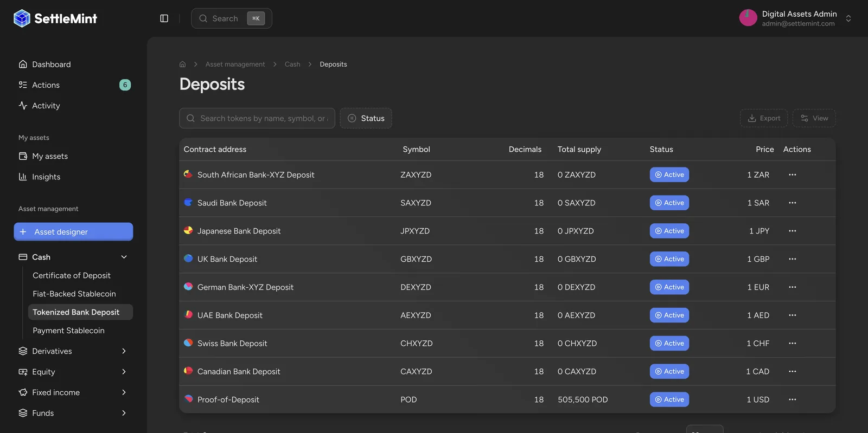Open Japanese Bank Deposit token
This screenshot has width=868, height=433.
point(239,231)
